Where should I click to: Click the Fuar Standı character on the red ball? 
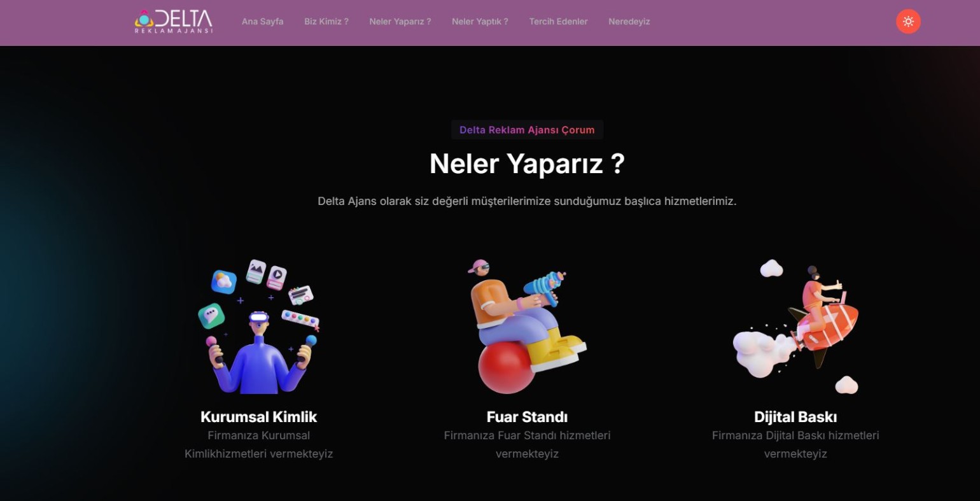point(527,327)
